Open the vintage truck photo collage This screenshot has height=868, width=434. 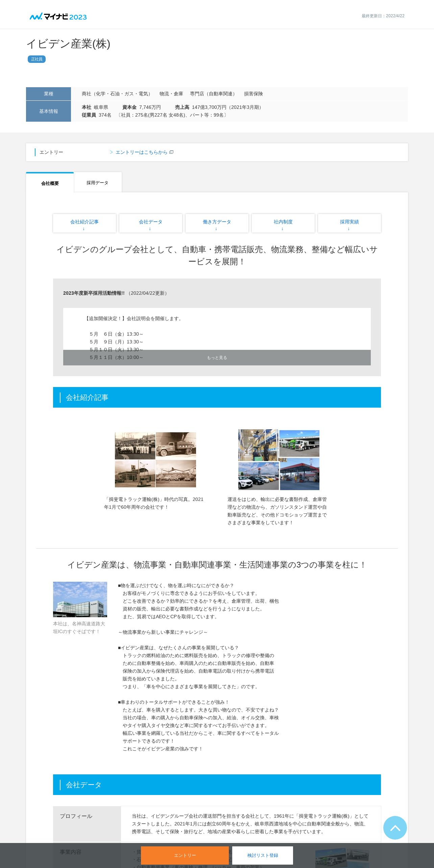(155, 460)
